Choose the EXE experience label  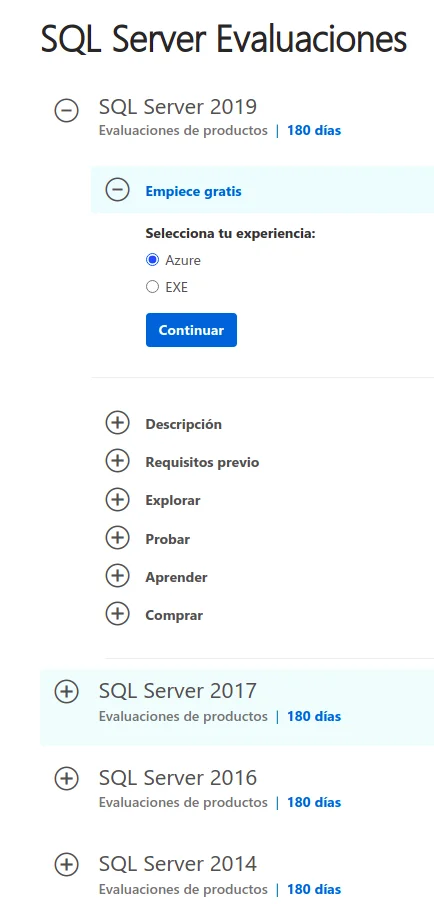click(176, 287)
